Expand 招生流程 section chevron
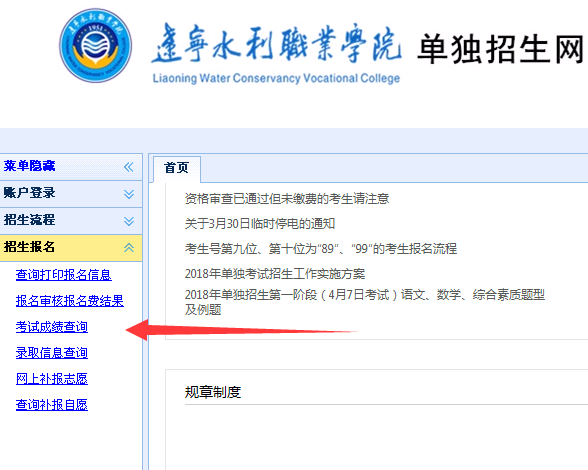Viewport: 588px width, 470px height. pyautogui.click(x=129, y=221)
